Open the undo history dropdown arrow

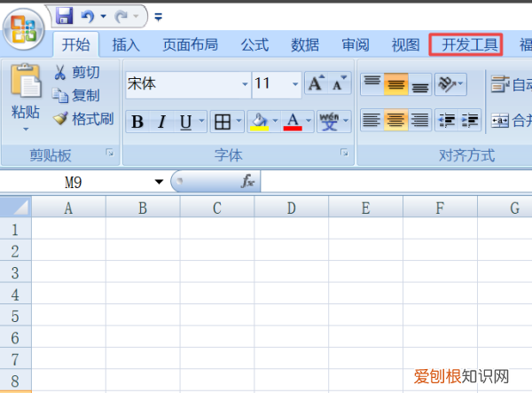pos(104,16)
